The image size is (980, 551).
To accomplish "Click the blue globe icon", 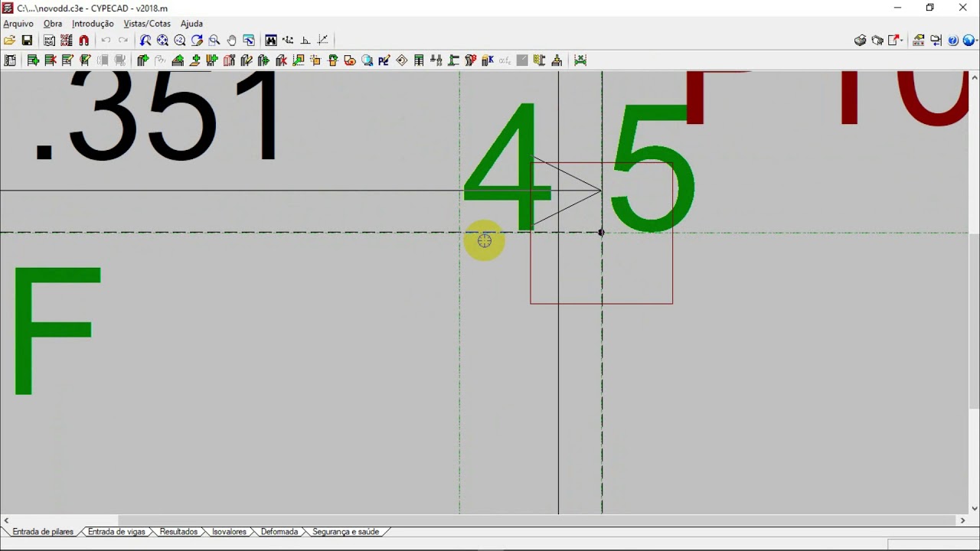I will 968,41.
